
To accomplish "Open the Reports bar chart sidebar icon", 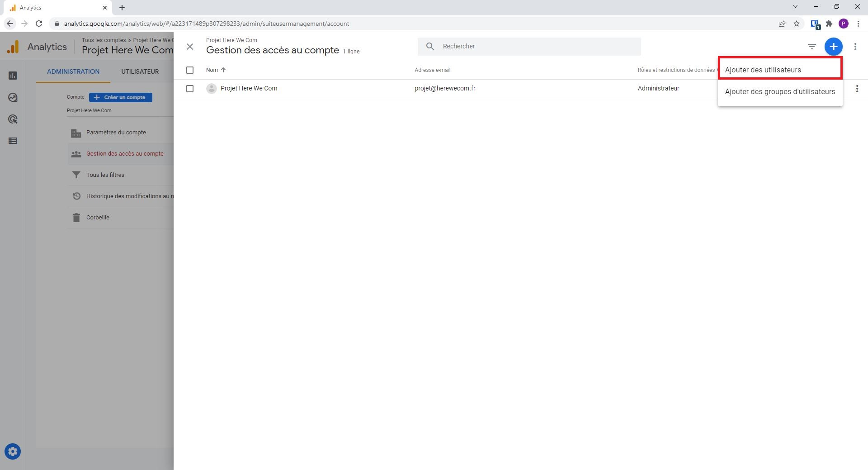I will (x=13, y=76).
